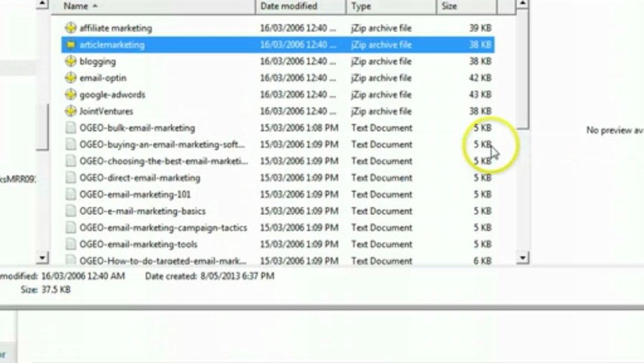Click Date modified cell of OGEO-bulk-email-marketing row
644x363 pixels.
click(x=299, y=128)
